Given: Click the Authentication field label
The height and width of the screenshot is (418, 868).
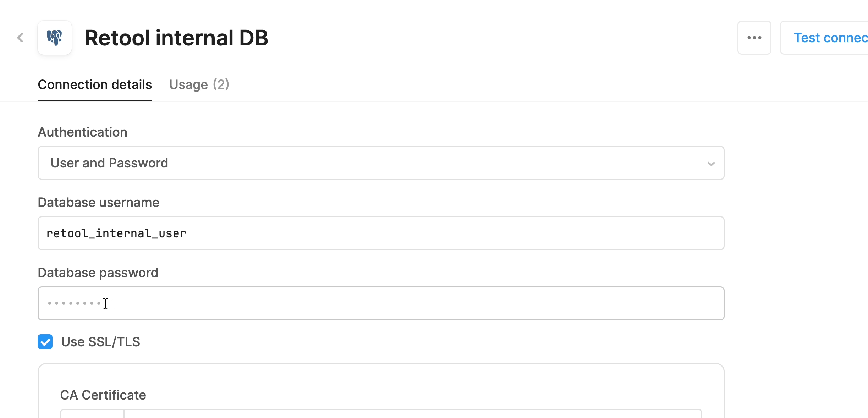Looking at the screenshot, I should pos(82,132).
